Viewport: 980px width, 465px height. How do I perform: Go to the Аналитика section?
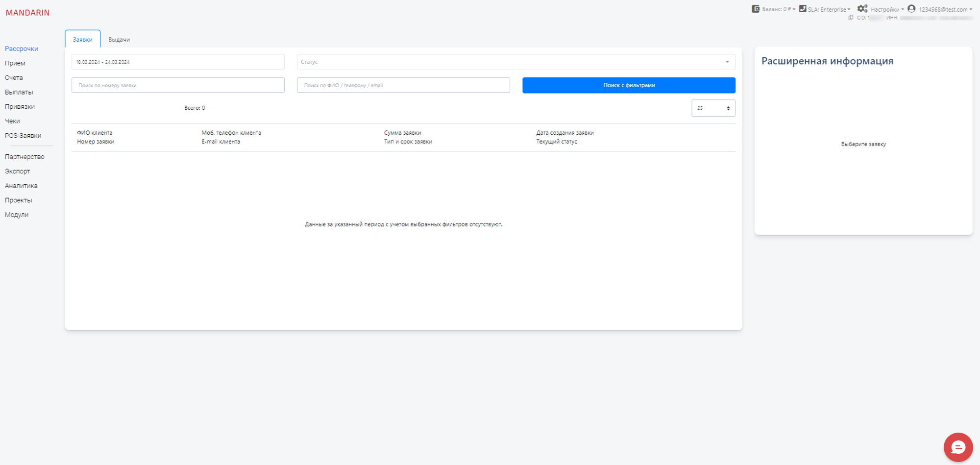click(21, 186)
